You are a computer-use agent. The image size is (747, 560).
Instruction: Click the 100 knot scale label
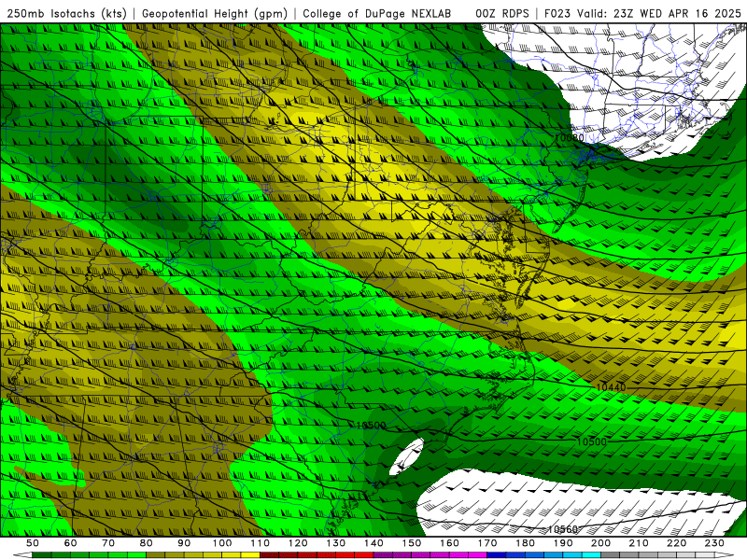point(222,543)
